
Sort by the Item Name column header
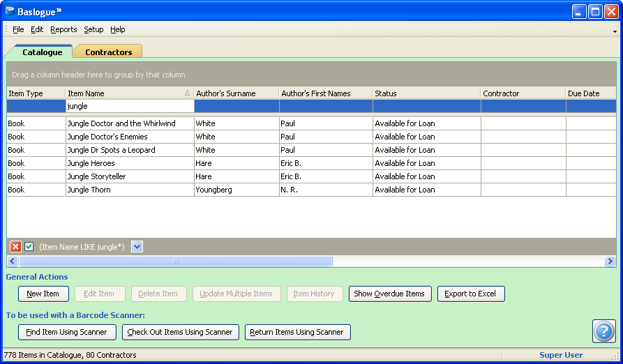[130, 93]
